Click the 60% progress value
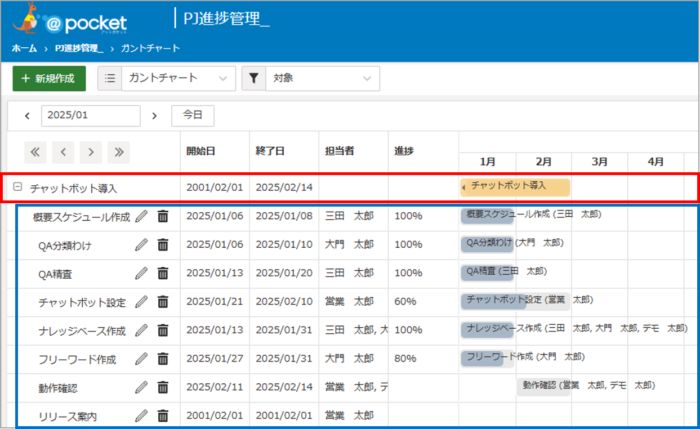 (x=405, y=302)
